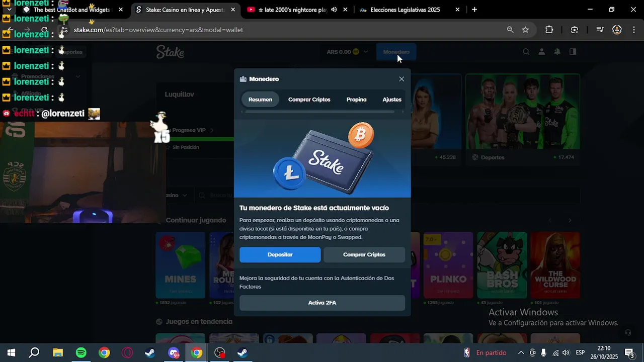The image size is (644, 362).
Task: Switch to Elecciones Legislativas 2025 tab
Action: 405,10
